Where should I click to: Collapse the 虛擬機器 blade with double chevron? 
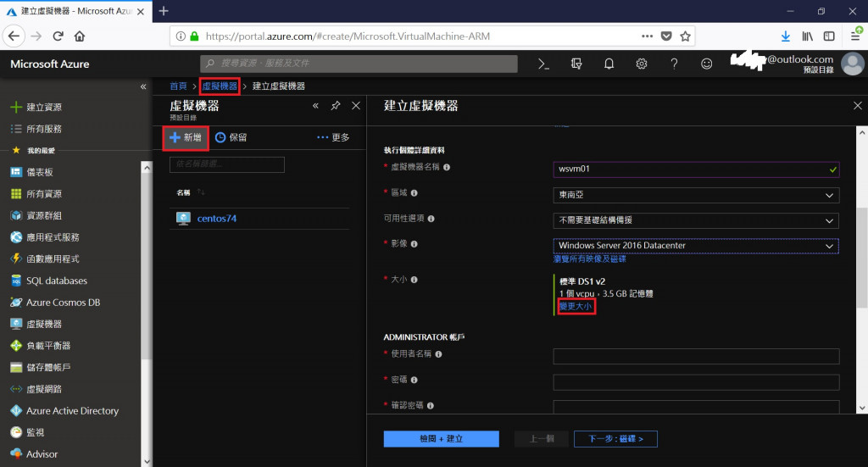(315, 106)
